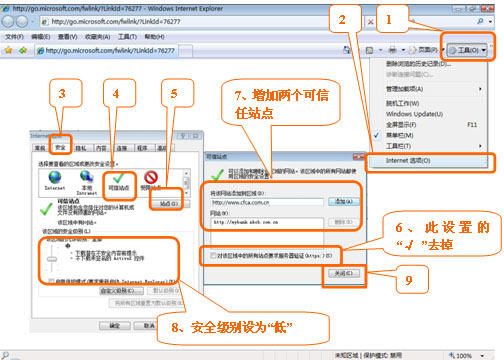504x360 pixels.
Task: Click the Add to Favorites icon
Action: pyautogui.click(x=23, y=50)
